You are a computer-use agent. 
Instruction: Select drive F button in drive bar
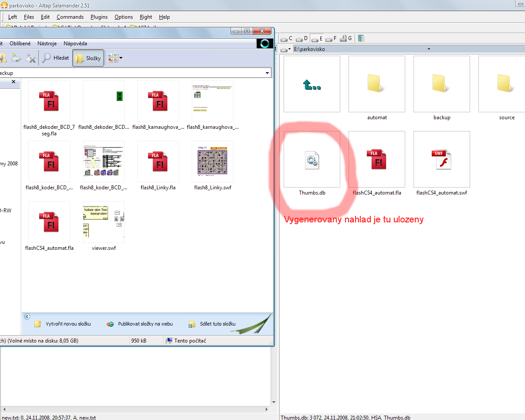coord(331,39)
